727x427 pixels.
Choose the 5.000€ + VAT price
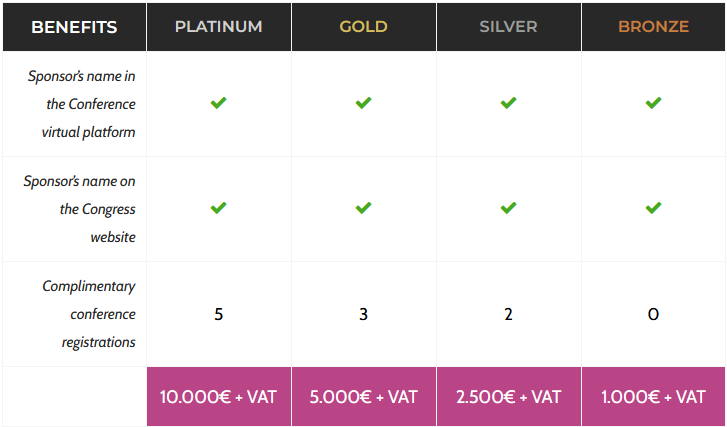(364, 397)
